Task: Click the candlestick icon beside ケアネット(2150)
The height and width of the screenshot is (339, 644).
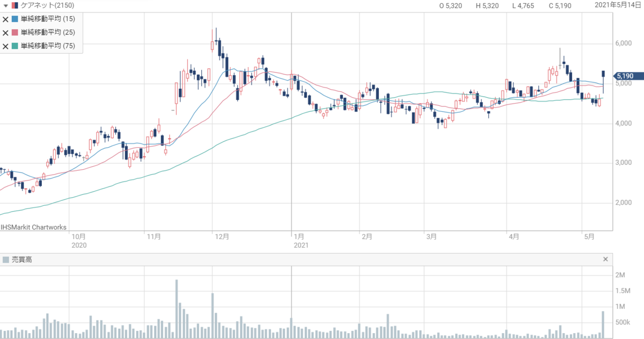Action: tap(14, 5)
